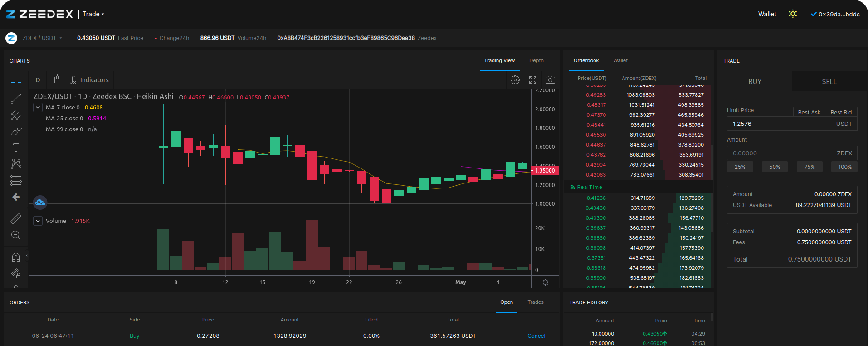The image size is (868, 346).
Task: Select the ruler measure tool
Action: [x=16, y=219]
